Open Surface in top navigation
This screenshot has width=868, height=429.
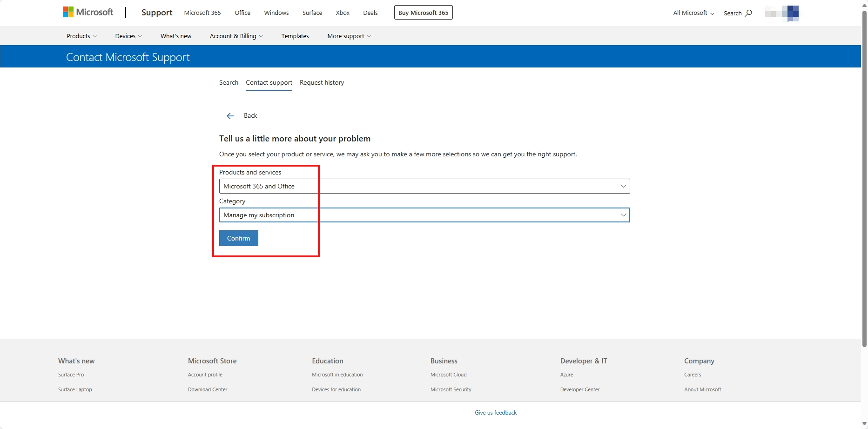(312, 13)
